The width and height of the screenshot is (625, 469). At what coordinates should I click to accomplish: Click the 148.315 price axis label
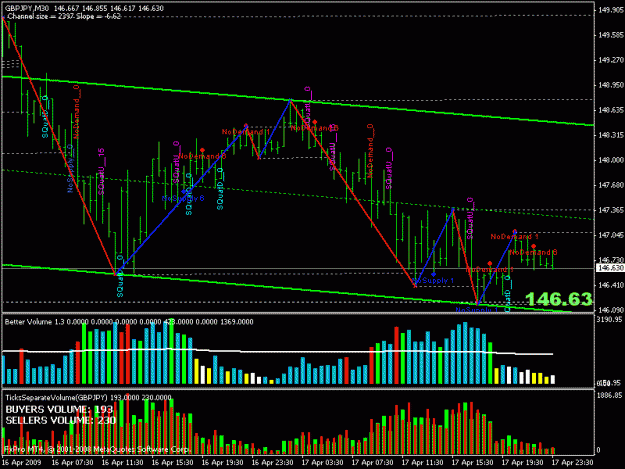(x=610, y=135)
